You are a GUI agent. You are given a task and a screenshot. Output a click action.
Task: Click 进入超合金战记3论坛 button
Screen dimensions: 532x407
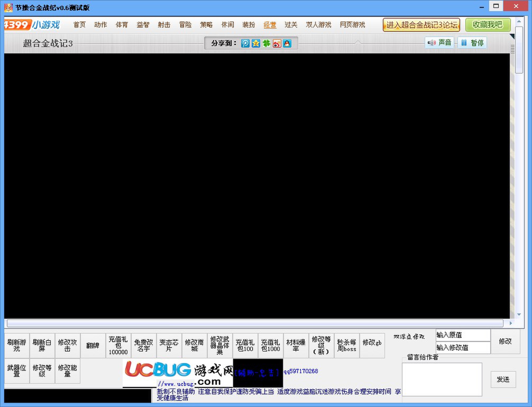421,25
